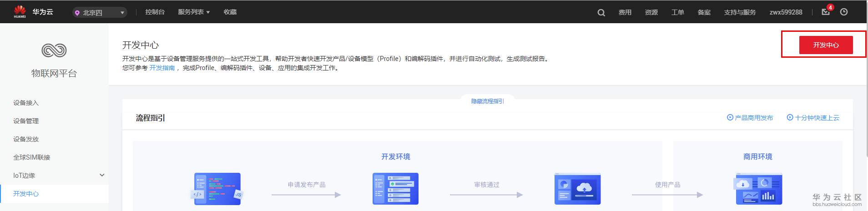Click the cloud upload illustration icon
Viewport: 868px width, 211px height.
(x=577, y=189)
